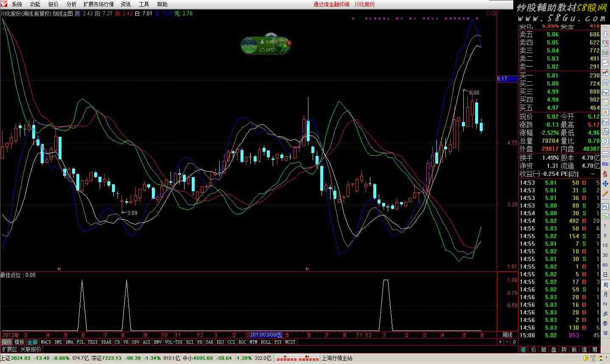The height and width of the screenshot is (364, 610).
Task: Click the 模板 button
Action: [20, 342]
